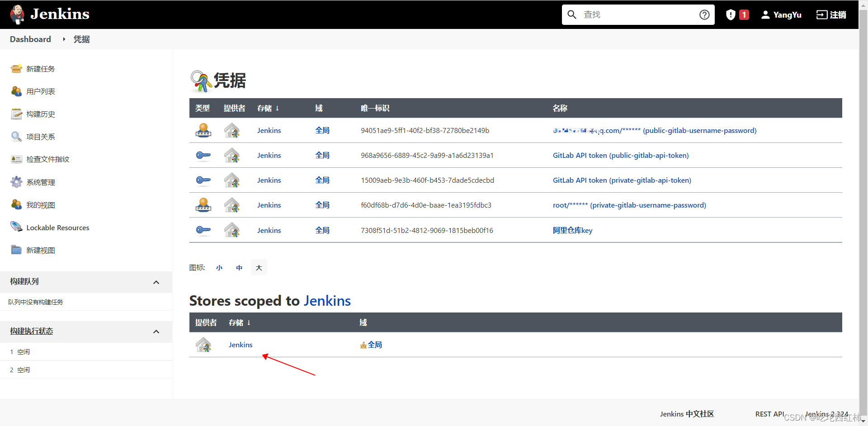Screen dimensions: 868x426
Task: Click the logout arrow icon
Action: (x=821, y=14)
